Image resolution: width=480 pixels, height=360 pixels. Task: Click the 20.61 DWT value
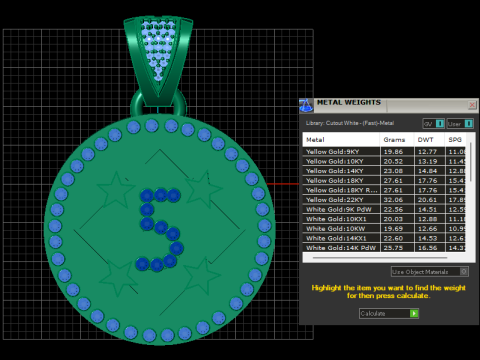coord(427,200)
